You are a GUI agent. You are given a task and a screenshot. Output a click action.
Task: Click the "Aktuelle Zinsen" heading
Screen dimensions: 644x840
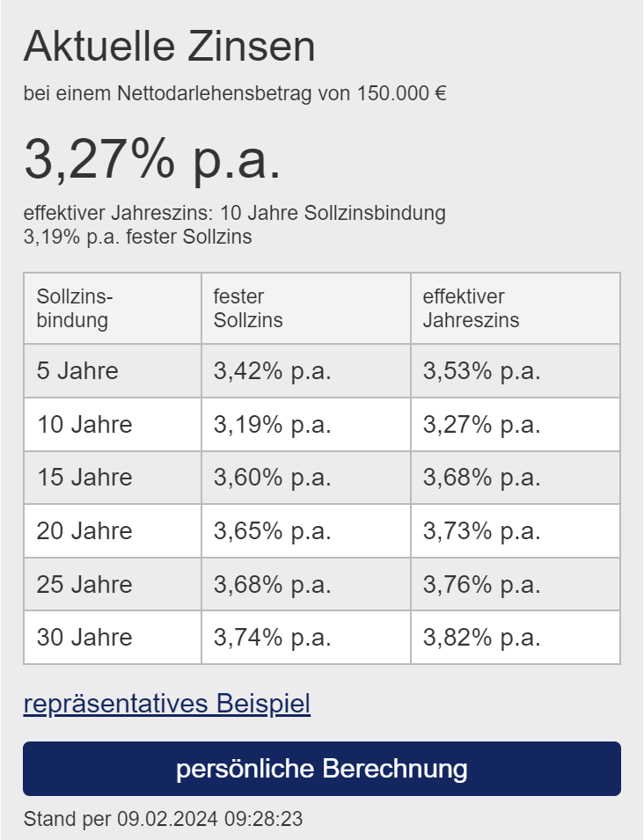click(169, 47)
